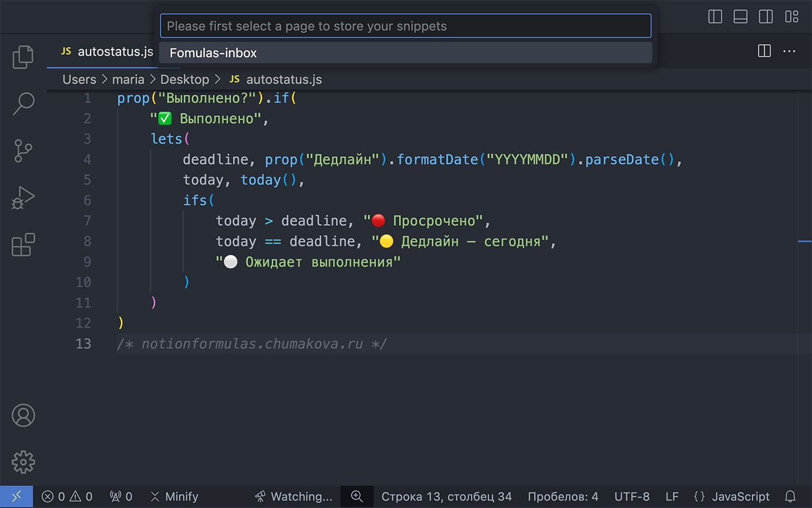Open the Accounts menu icon
812x508 pixels.
pos(23,415)
